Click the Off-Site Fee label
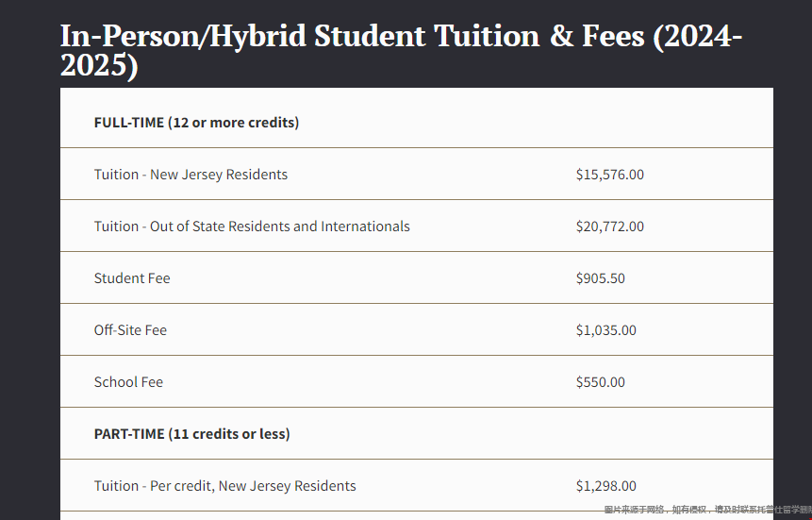 coord(130,330)
